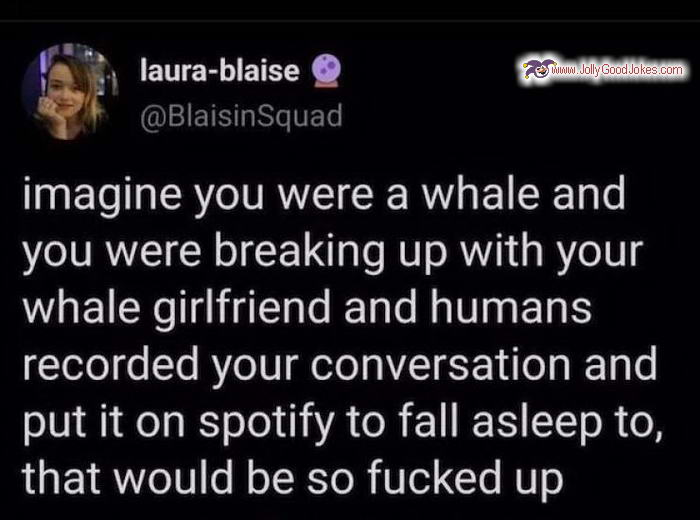Select the word "conversation" in the tweet
Screen dimensions: 700x520
(x=441, y=366)
